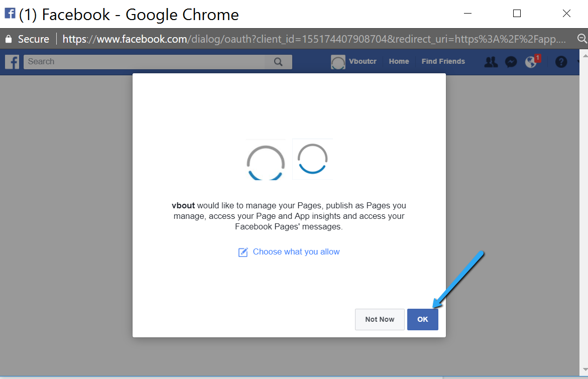Confirm permissions with the OK button
Viewport: 588px width, 379px height.
pos(423,319)
